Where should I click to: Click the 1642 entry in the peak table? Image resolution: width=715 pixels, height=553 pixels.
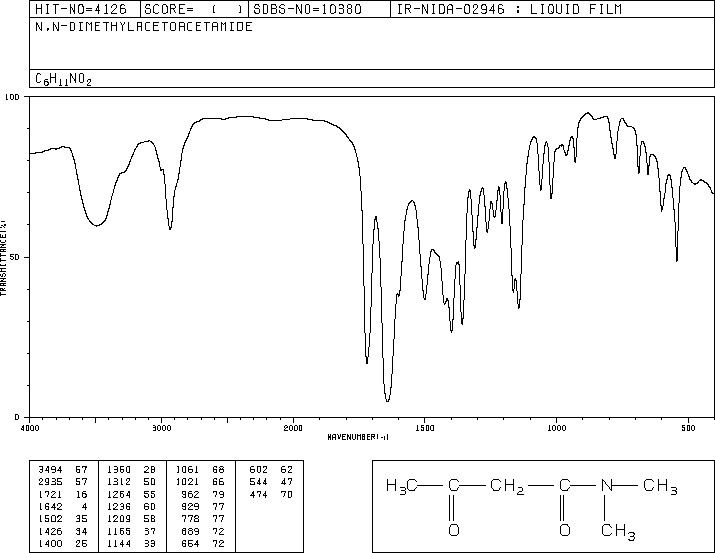click(x=50, y=506)
